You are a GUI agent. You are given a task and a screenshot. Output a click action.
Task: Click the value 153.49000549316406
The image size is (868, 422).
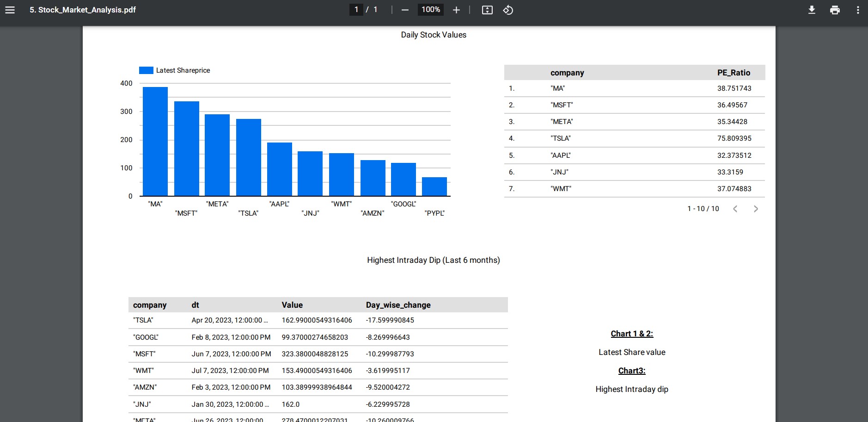click(x=317, y=371)
